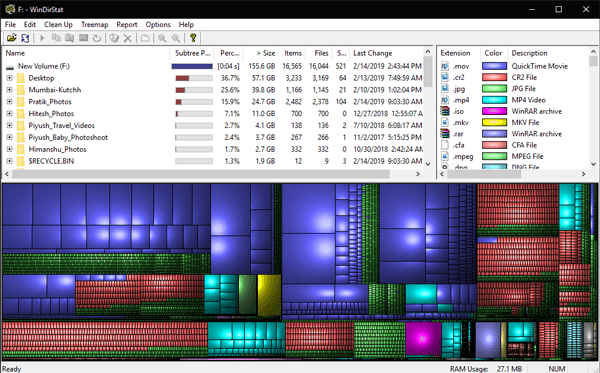
Task: Click the Open folder toolbar icon
Action: point(12,38)
